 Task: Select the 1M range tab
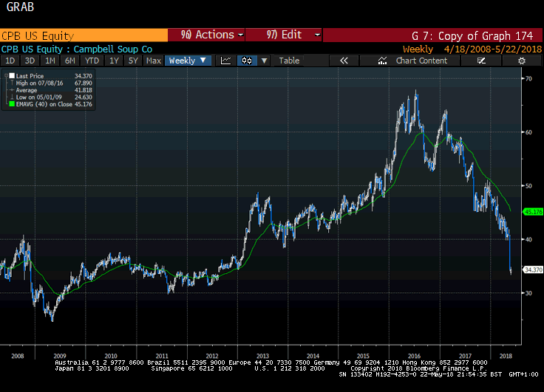click(50, 61)
